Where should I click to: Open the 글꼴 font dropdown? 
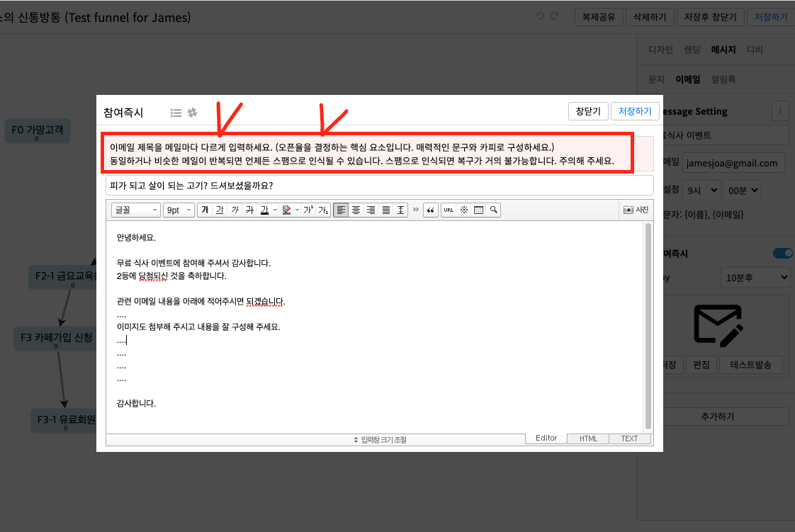click(136, 210)
